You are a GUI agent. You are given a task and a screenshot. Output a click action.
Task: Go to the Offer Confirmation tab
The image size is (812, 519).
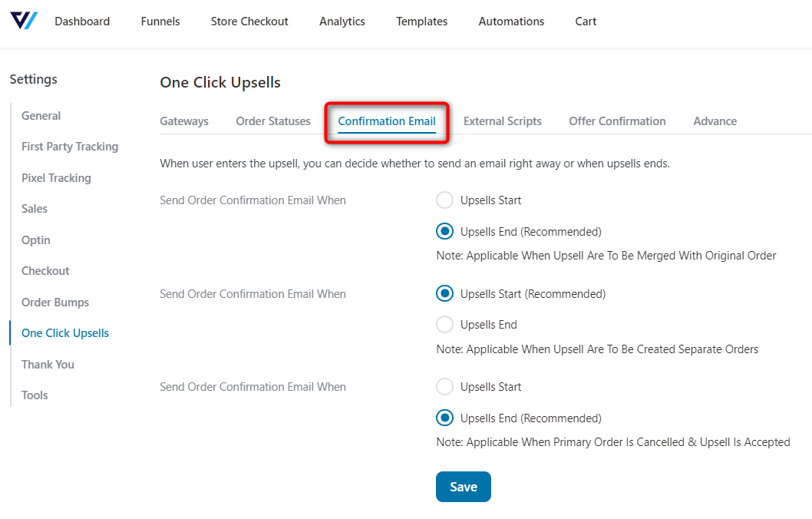[617, 121]
